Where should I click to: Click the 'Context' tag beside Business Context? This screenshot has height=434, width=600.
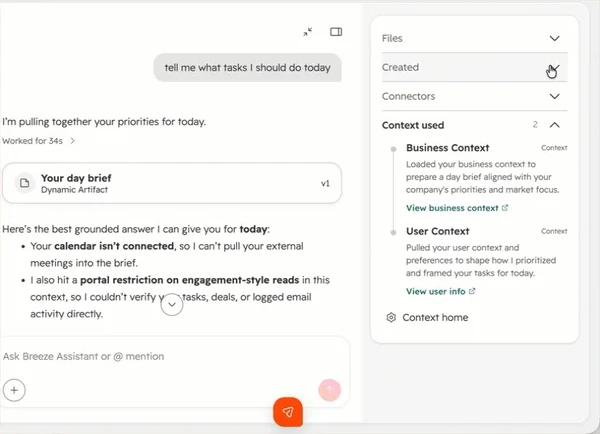point(554,148)
